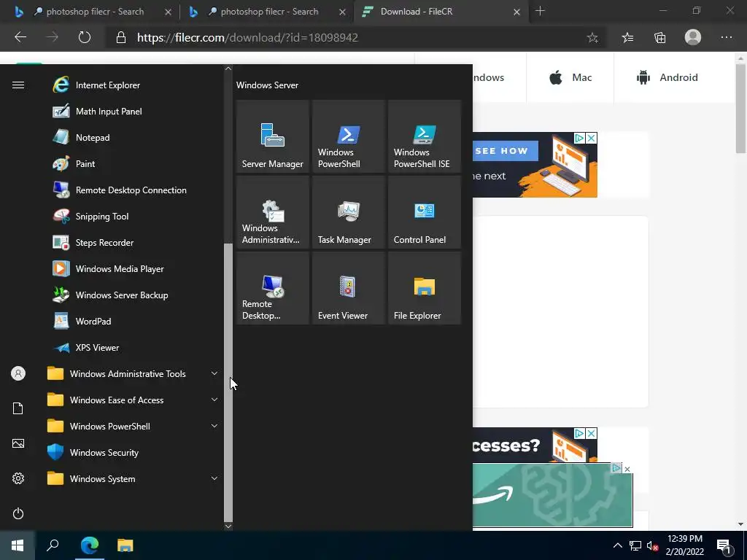Open the notification center icon
Screen dimensions: 747x560
pos(724,545)
